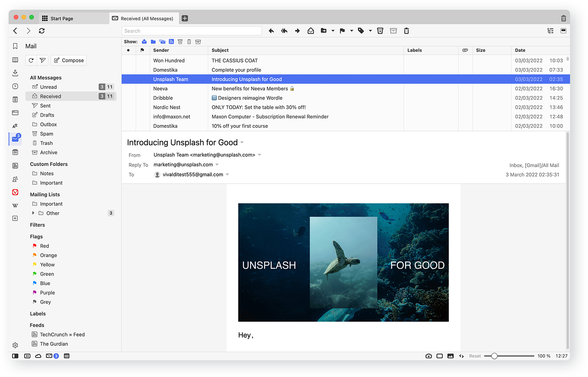Mark the message as read with the envelope icon

[311, 31]
